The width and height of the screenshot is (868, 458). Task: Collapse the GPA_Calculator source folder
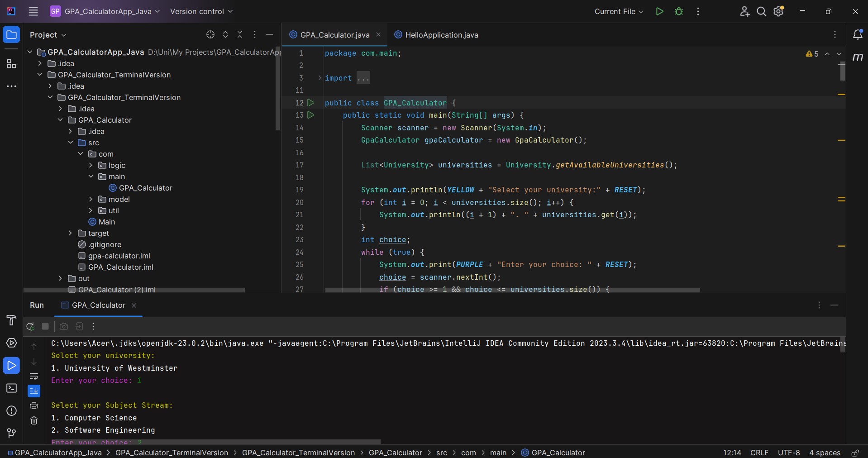pos(60,120)
